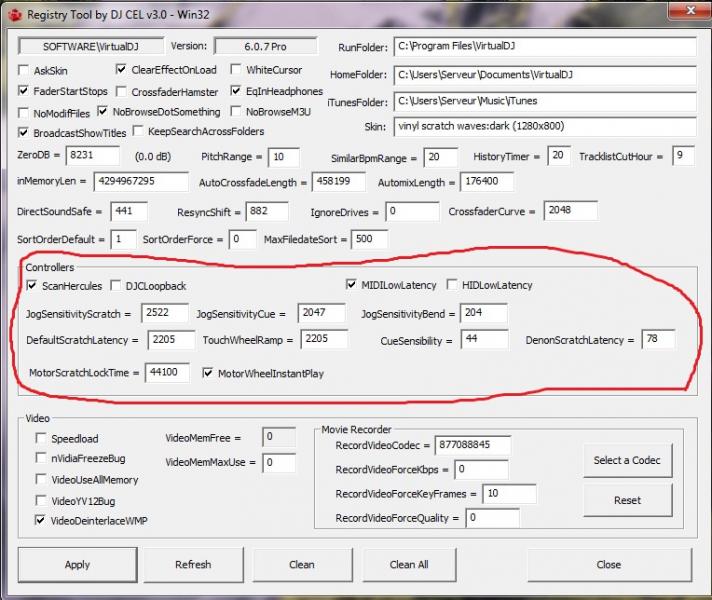Viewport: 712px width, 600px height.
Task: Tick VideoUseAllMemory checkbox
Action: (41, 479)
